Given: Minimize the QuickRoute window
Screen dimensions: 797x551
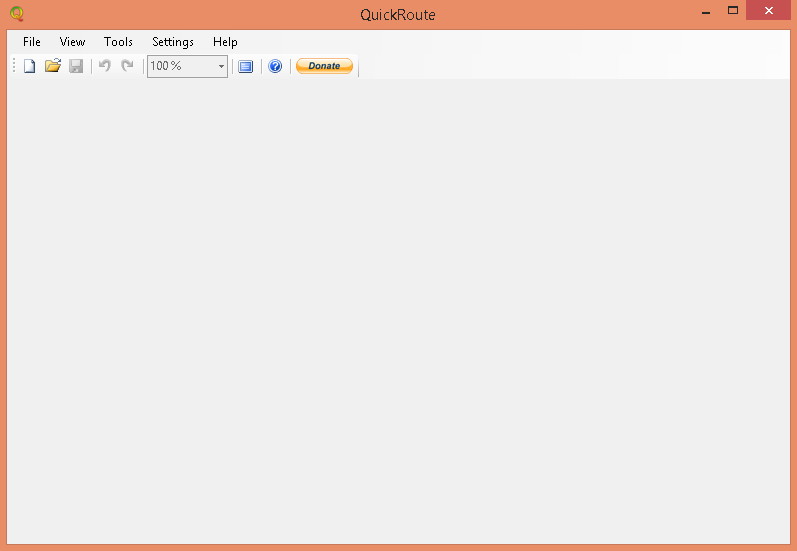Looking at the screenshot, I should tap(705, 11).
